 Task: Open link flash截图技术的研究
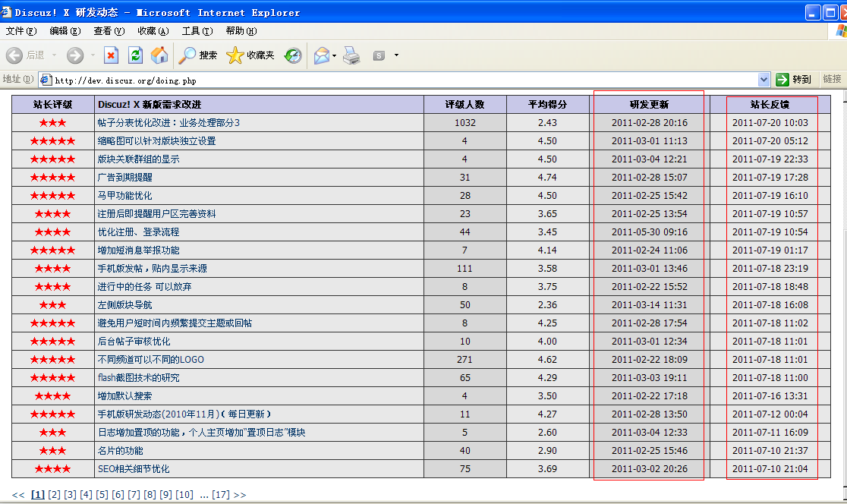tap(138, 377)
